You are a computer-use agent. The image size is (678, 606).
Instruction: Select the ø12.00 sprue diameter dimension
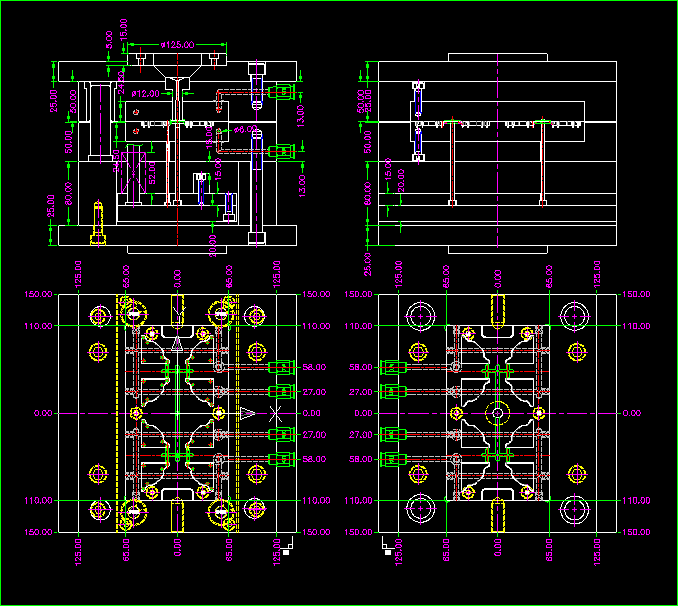145,93
